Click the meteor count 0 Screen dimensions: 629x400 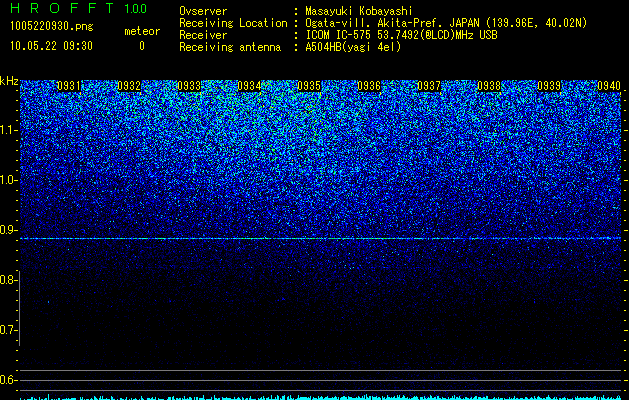(142, 46)
